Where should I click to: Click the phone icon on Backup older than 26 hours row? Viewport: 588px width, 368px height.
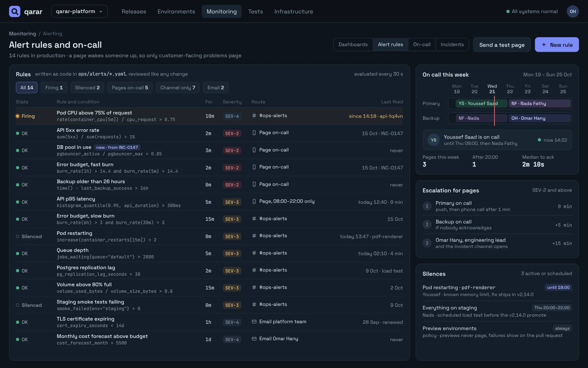(254, 184)
